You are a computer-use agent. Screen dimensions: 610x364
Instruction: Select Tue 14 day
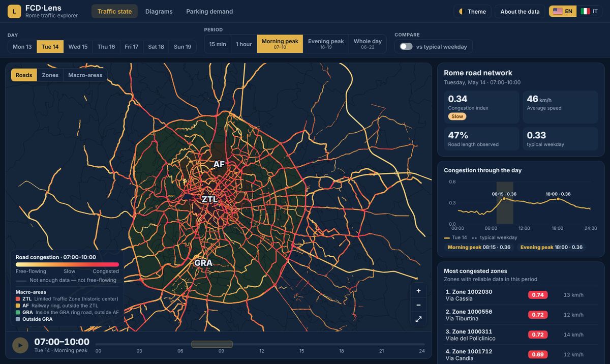pos(50,47)
